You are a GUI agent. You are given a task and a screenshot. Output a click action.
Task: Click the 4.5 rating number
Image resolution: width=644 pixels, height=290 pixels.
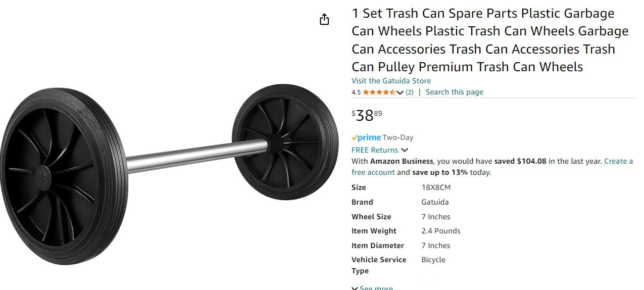click(356, 92)
